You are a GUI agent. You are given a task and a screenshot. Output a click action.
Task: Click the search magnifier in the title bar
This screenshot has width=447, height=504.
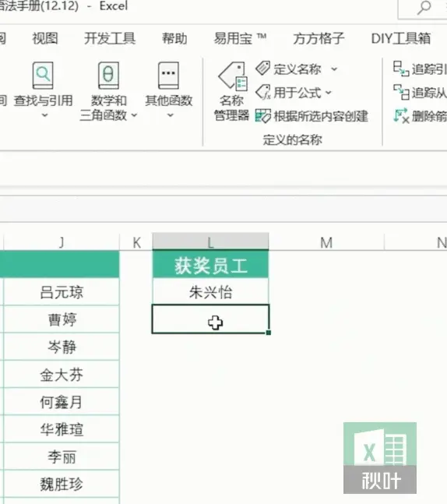pyautogui.click(x=424, y=8)
